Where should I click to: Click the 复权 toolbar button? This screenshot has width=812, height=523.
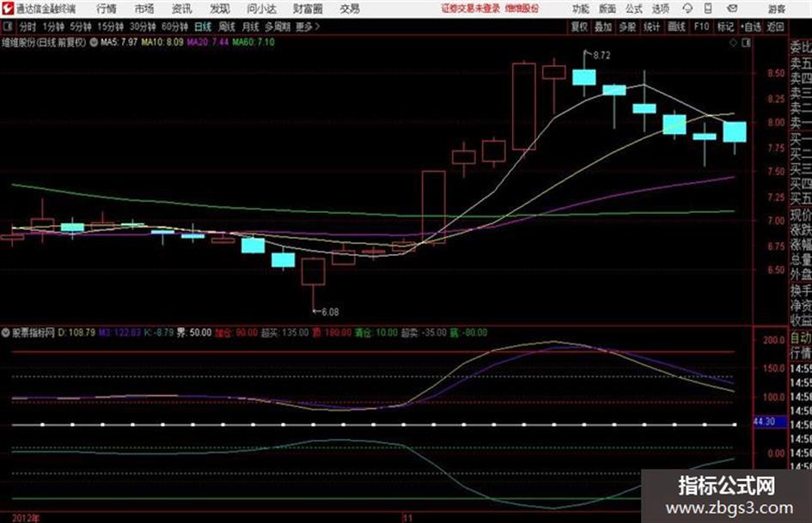[579, 27]
